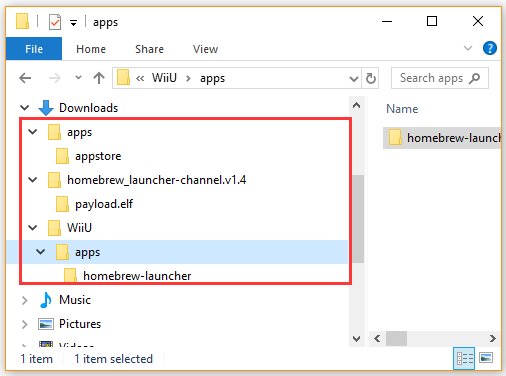
Task: Click the folder icon in address bar
Action: (123, 77)
